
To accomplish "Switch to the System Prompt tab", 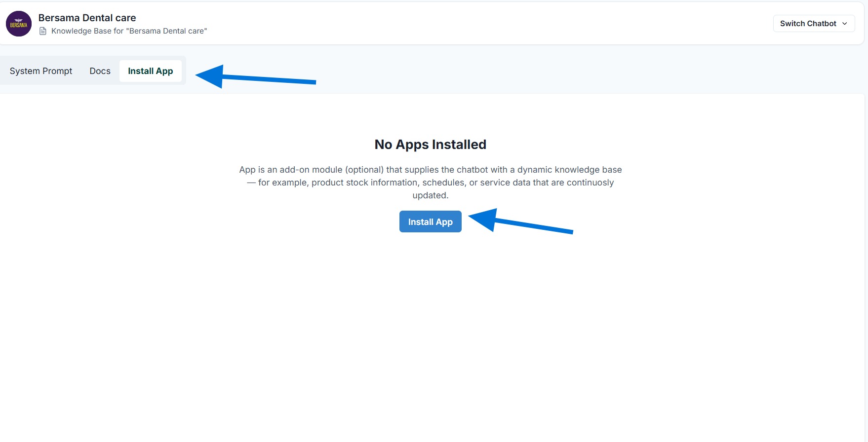I will pyautogui.click(x=41, y=71).
